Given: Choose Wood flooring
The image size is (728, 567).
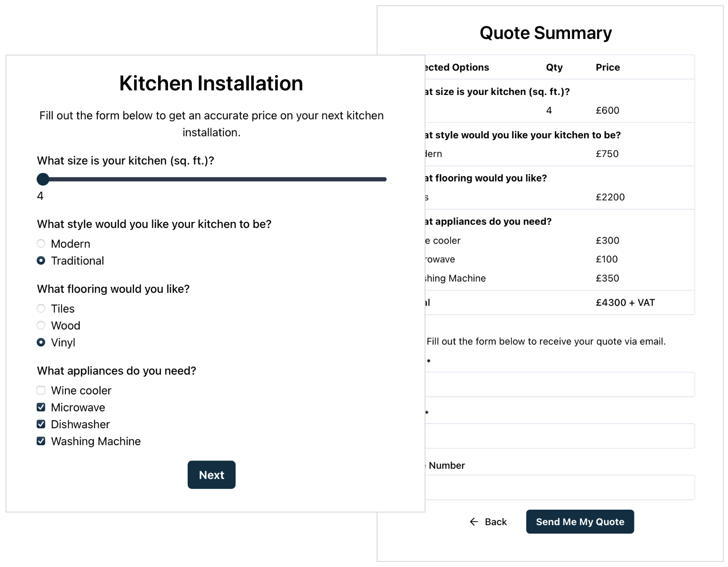Looking at the screenshot, I should tap(41, 325).
